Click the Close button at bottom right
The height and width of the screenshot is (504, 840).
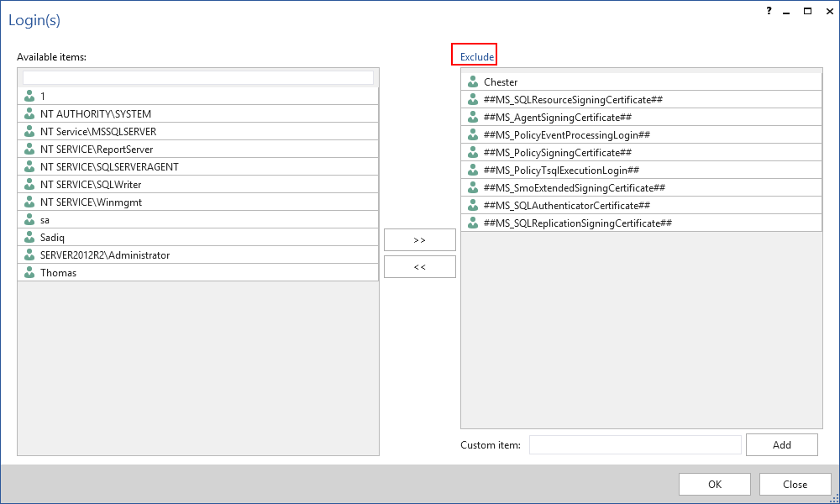pos(795,484)
